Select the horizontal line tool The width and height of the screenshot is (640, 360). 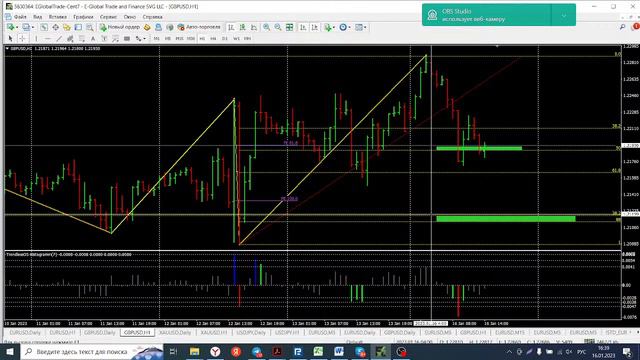[x=48, y=38]
